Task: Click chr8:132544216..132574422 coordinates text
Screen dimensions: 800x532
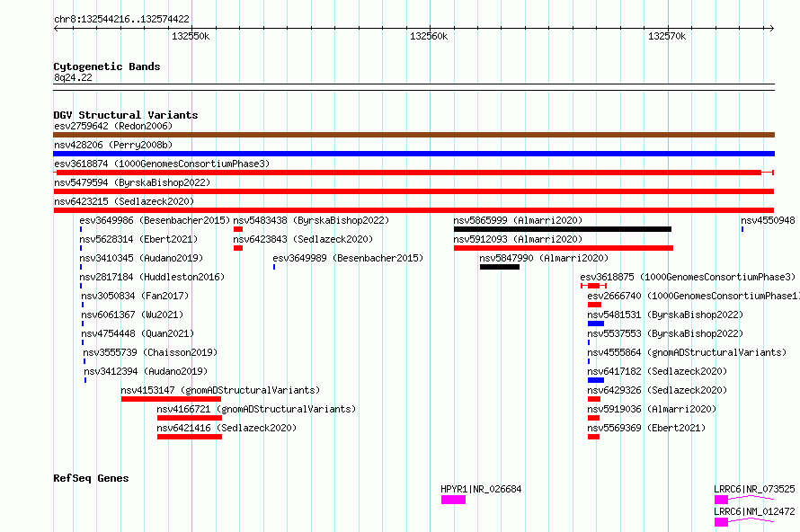Action: [x=121, y=19]
